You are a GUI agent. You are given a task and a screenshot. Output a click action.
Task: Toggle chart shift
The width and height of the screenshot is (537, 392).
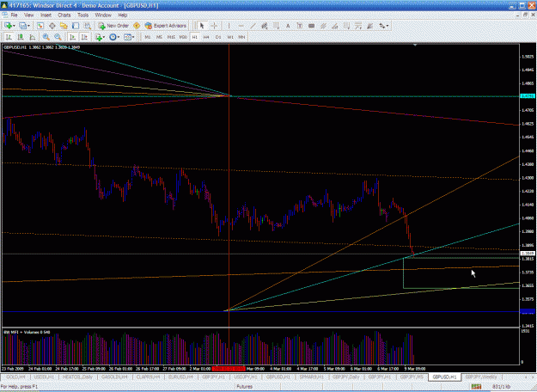pos(84,37)
